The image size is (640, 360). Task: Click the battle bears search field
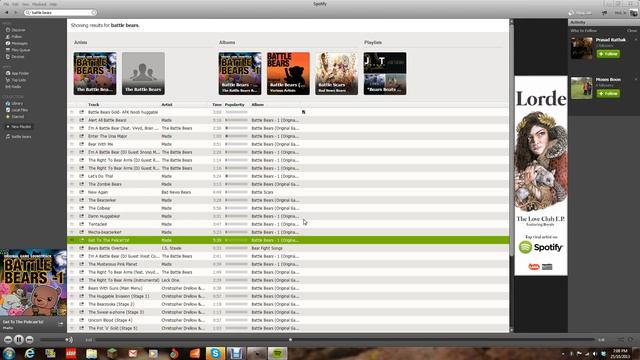click(x=59, y=13)
